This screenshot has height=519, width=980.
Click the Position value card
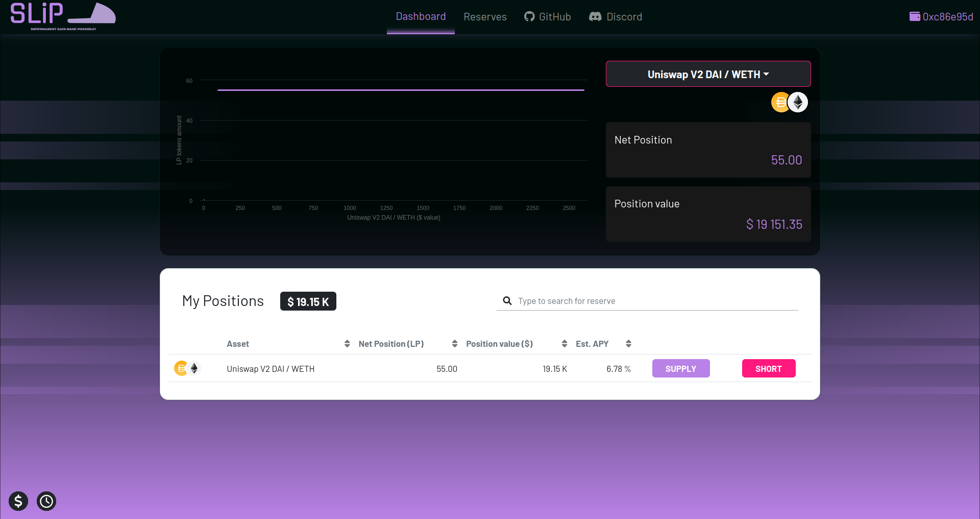click(x=708, y=214)
